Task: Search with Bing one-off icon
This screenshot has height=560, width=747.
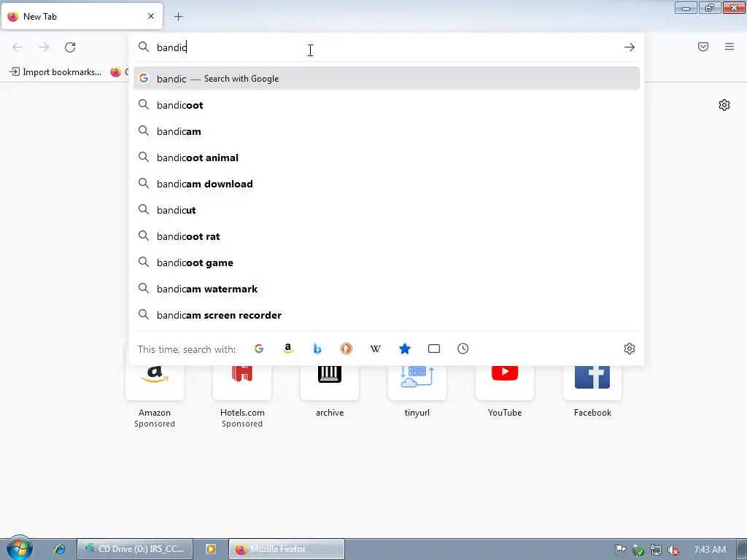Action: coord(317,349)
